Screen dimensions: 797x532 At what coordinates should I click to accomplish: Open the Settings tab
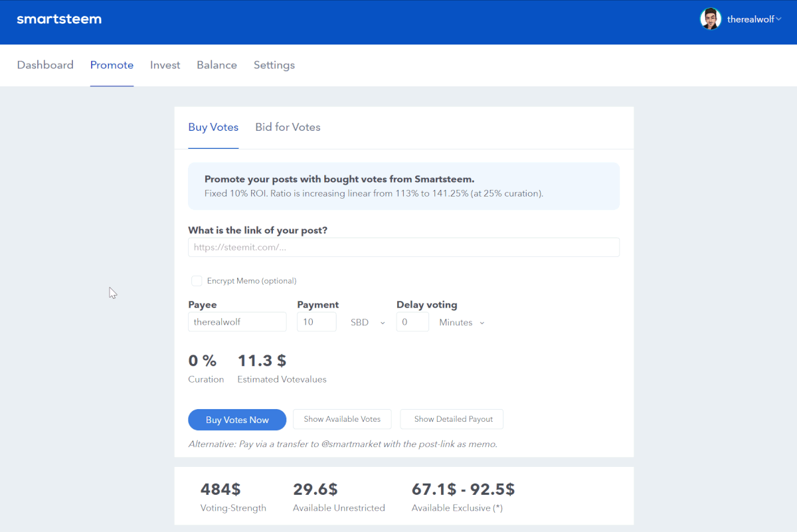(x=274, y=65)
